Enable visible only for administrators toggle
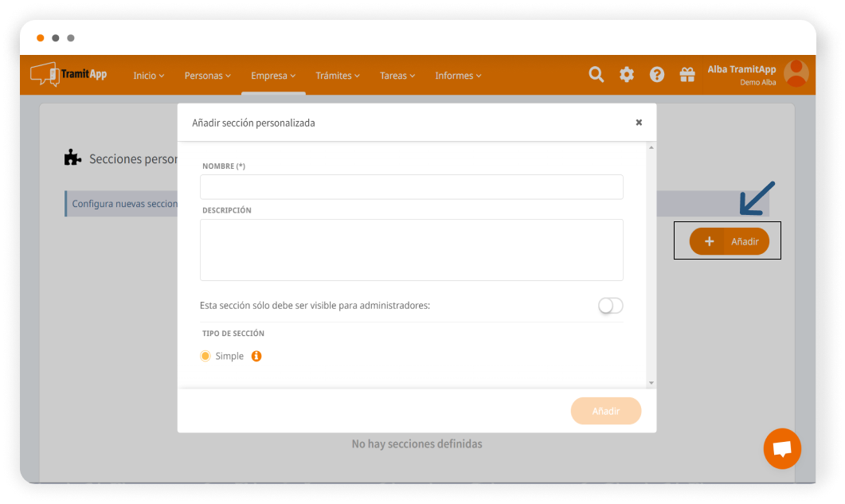Image resolution: width=845 pixels, height=504 pixels. 611,306
